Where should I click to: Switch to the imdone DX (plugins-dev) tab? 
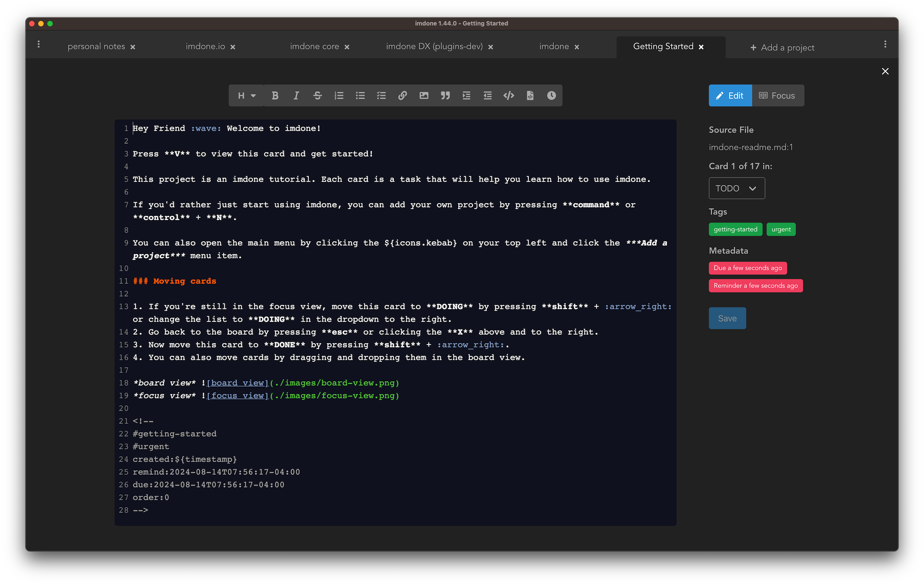(434, 46)
